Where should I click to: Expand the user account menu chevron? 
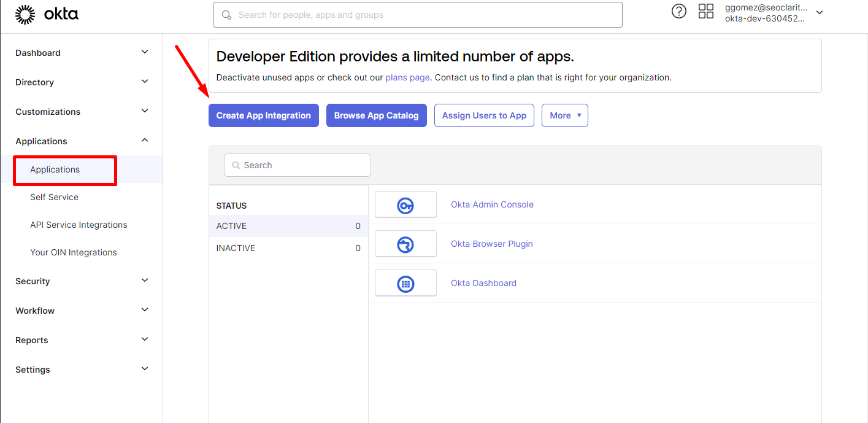820,13
